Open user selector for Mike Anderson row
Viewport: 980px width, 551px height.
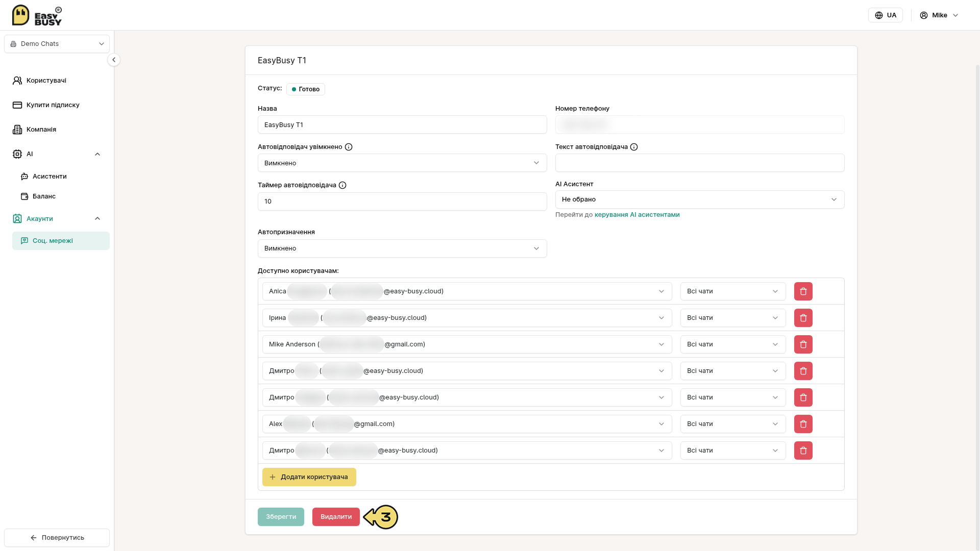coord(467,344)
